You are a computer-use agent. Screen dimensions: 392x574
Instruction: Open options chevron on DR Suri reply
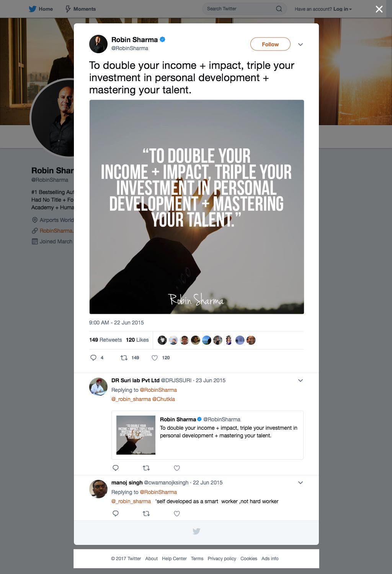click(x=301, y=380)
